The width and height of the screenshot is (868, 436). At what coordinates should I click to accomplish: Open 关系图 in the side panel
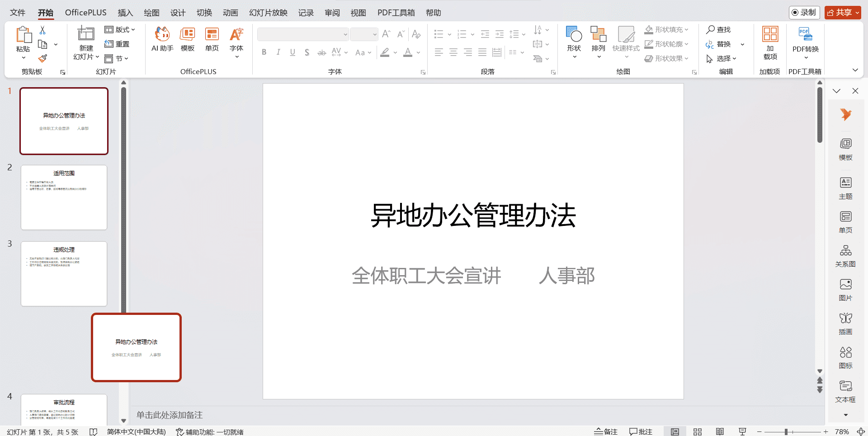tap(845, 256)
